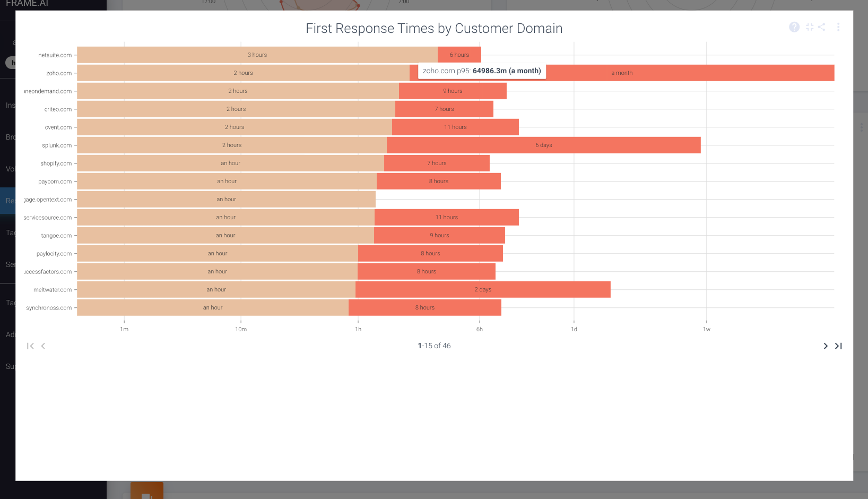
Task: Click the tangoe.com domain label
Action: (x=56, y=236)
